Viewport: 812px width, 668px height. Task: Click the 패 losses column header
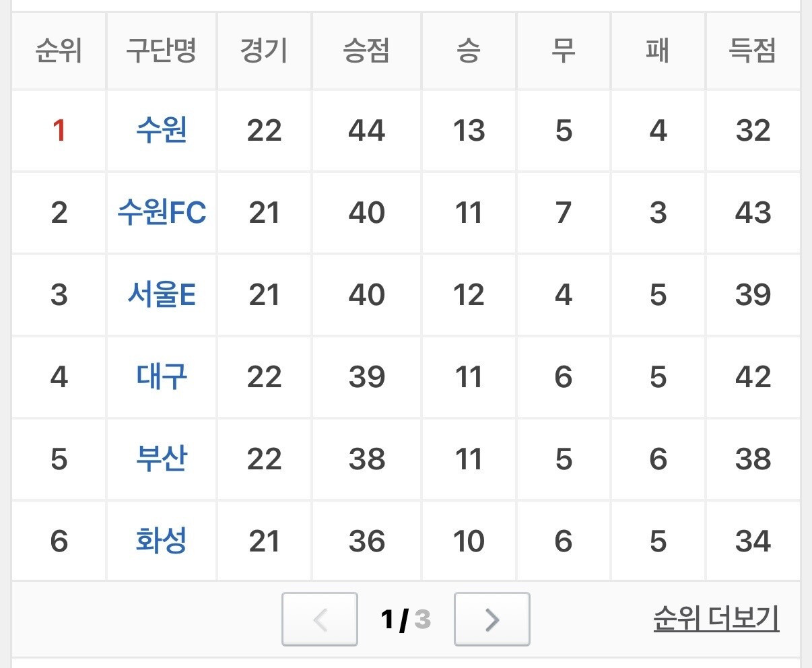(658, 51)
